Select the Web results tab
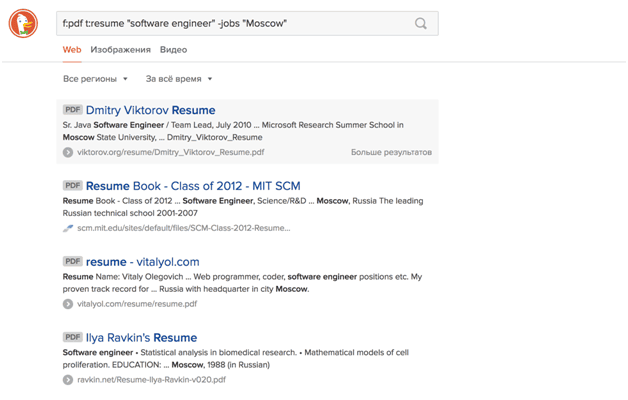 click(72, 49)
